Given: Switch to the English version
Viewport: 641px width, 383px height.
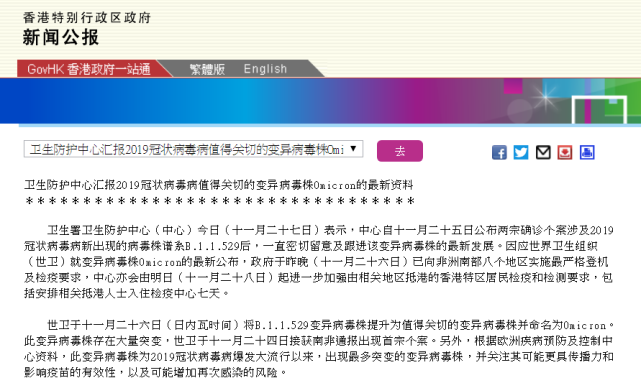Looking at the screenshot, I should (265, 69).
